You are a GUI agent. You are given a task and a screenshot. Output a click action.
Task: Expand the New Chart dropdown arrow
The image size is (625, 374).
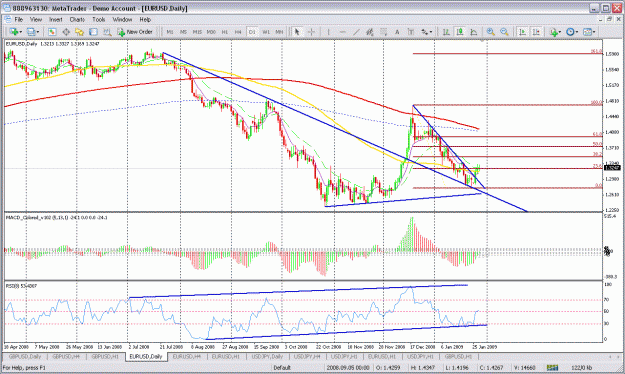click(21, 32)
